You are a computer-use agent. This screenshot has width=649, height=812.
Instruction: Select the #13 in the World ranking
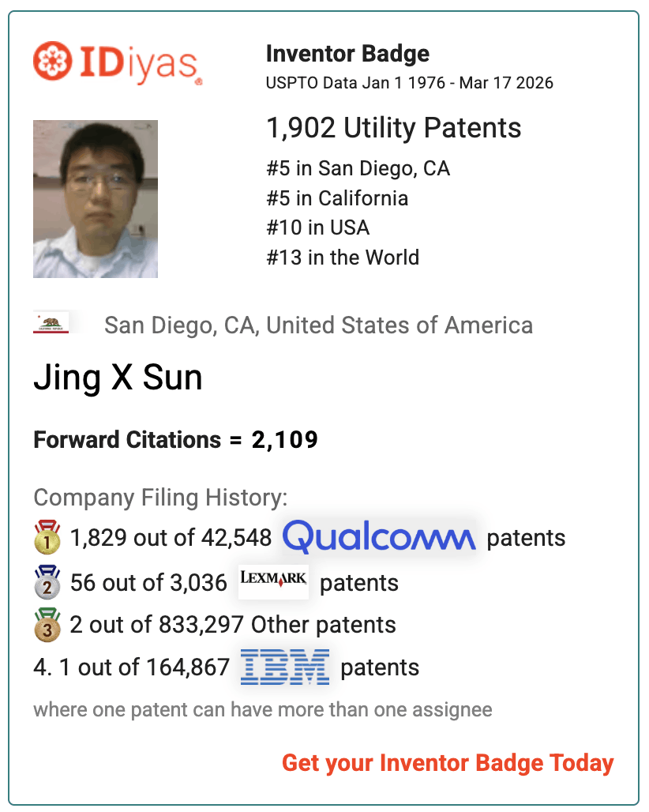point(343,257)
